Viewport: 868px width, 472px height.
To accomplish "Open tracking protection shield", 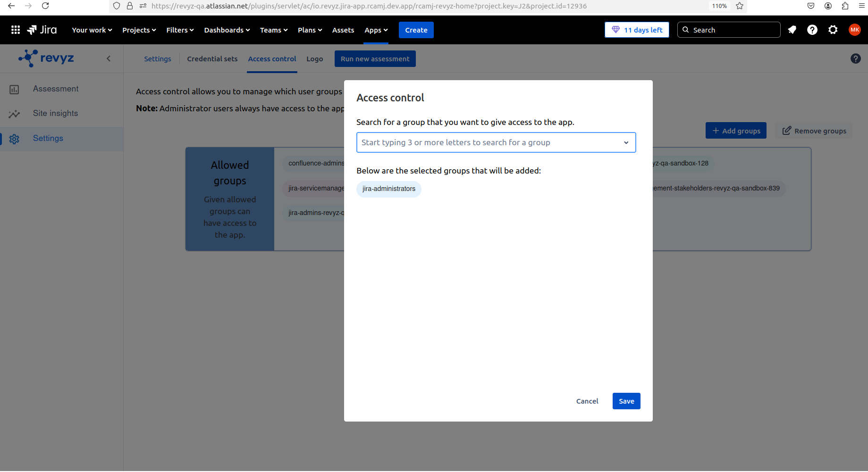I will 117,6.
